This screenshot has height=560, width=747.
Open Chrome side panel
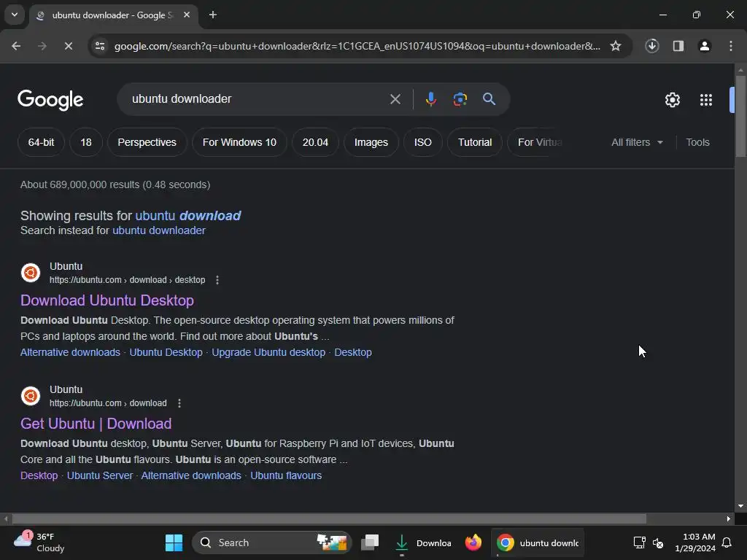click(x=678, y=46)
